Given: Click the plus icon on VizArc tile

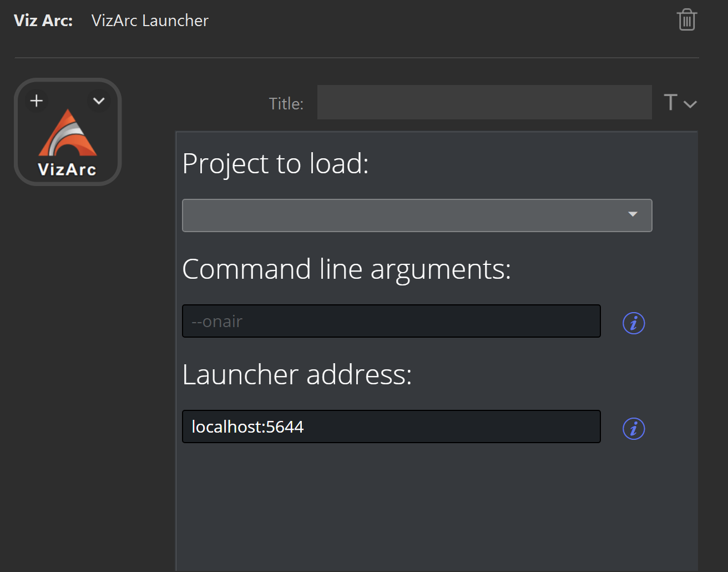Looking at the screenshot, I should point(37,101).
